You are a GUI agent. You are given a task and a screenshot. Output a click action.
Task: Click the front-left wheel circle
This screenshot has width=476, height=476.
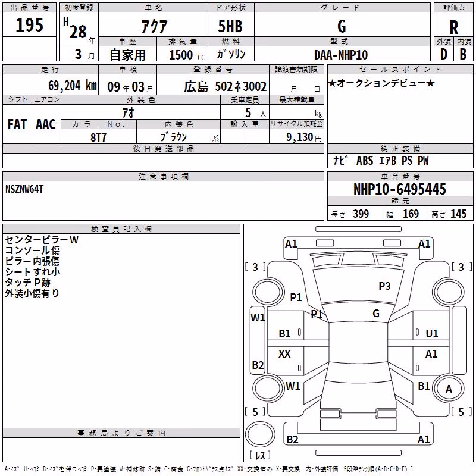pos(268,292)
